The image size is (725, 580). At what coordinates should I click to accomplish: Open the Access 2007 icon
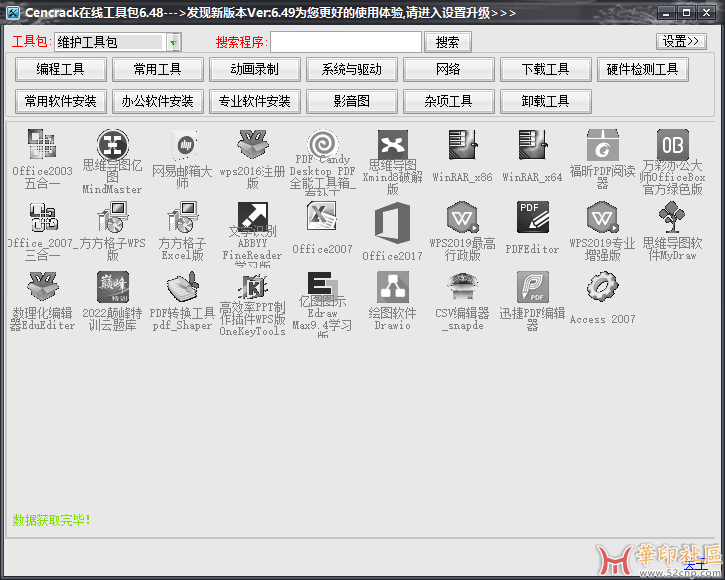pos(602,287)
